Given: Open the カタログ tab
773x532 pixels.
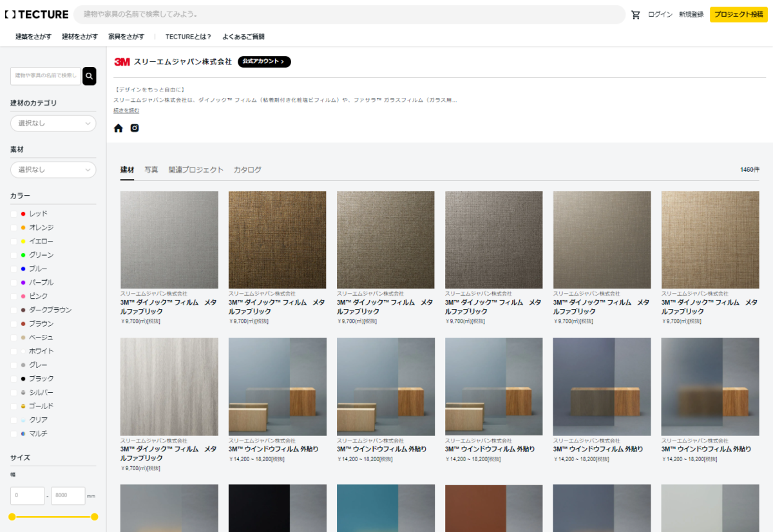Looking at the screenshot, I should [x=247, y=170].
